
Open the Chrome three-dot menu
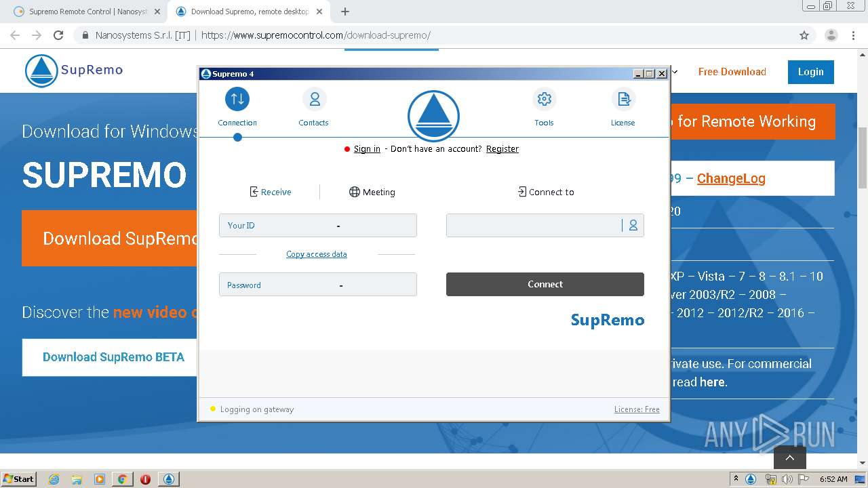853,35
